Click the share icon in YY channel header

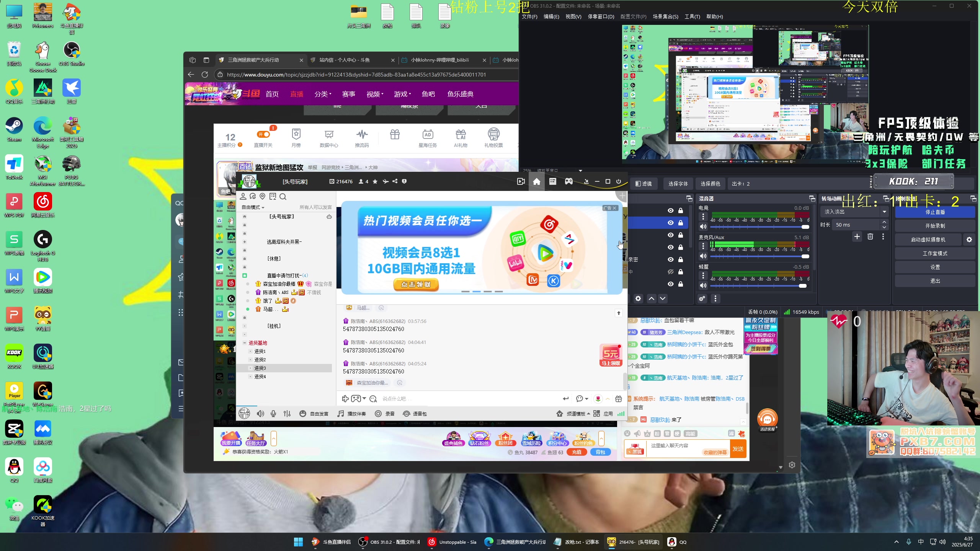[395, 181]
